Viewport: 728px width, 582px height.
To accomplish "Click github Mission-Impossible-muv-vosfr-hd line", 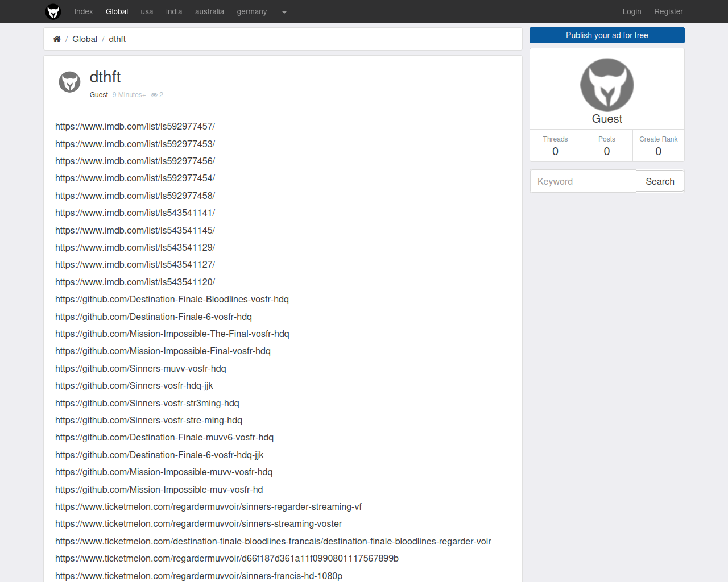I will (159, 489).
